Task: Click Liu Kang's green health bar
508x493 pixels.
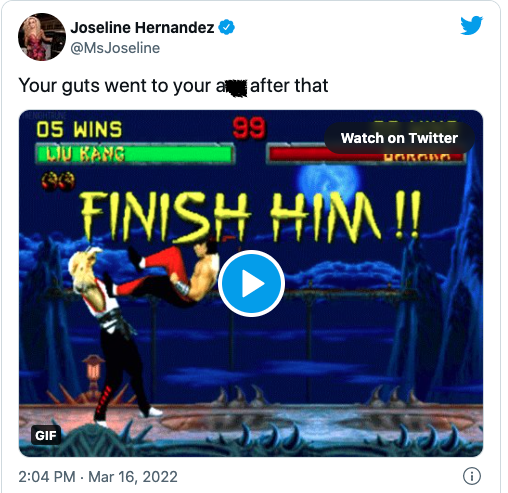Action: [x=135, y=154]
